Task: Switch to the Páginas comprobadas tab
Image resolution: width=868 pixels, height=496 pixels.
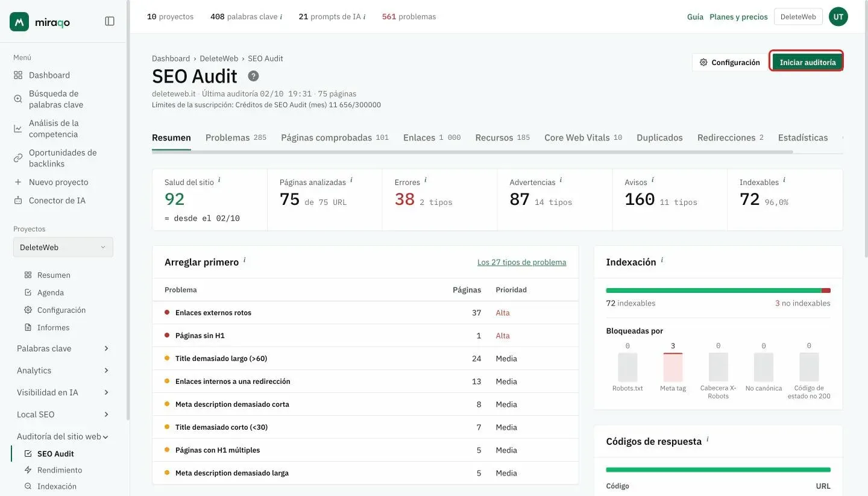Action: pos(335,137)
